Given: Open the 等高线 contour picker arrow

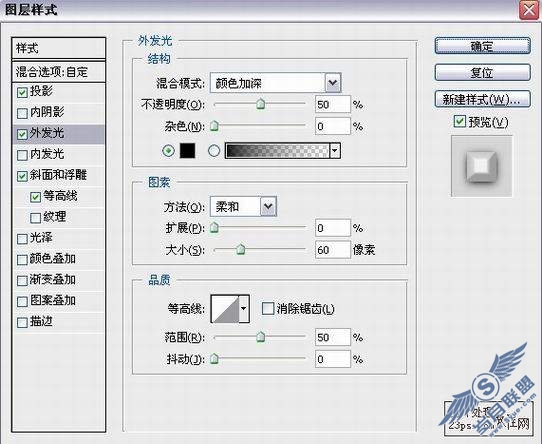Looking at the screenshot, I should pyautogui.click(x=244, y=308).
